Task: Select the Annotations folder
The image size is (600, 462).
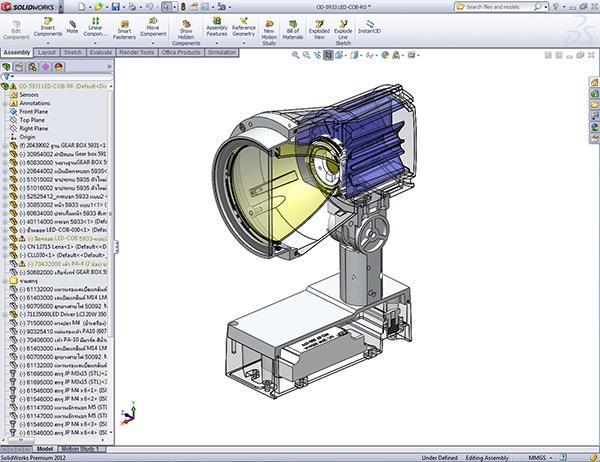Action: coord(35,103)
